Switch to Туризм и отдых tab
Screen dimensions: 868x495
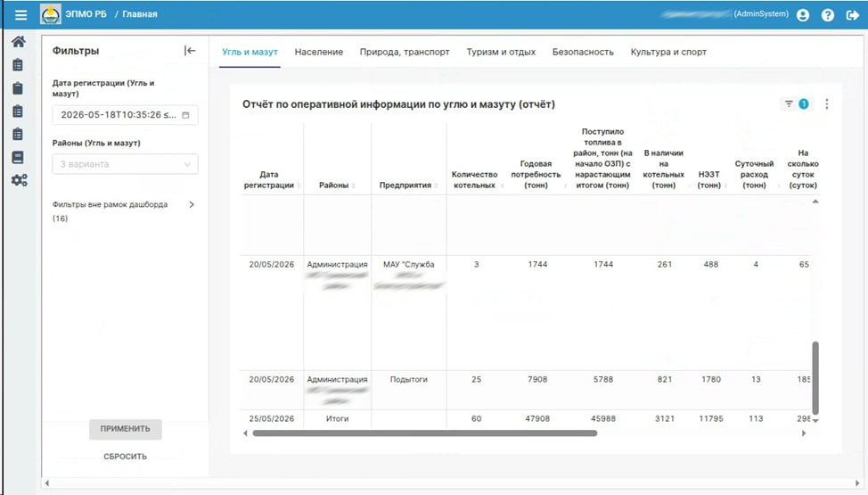[501, 52]
